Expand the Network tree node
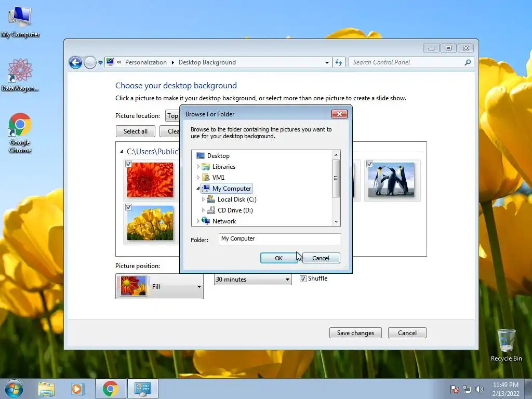The height and width of the screenshot is (399, 532). (198, 221)
